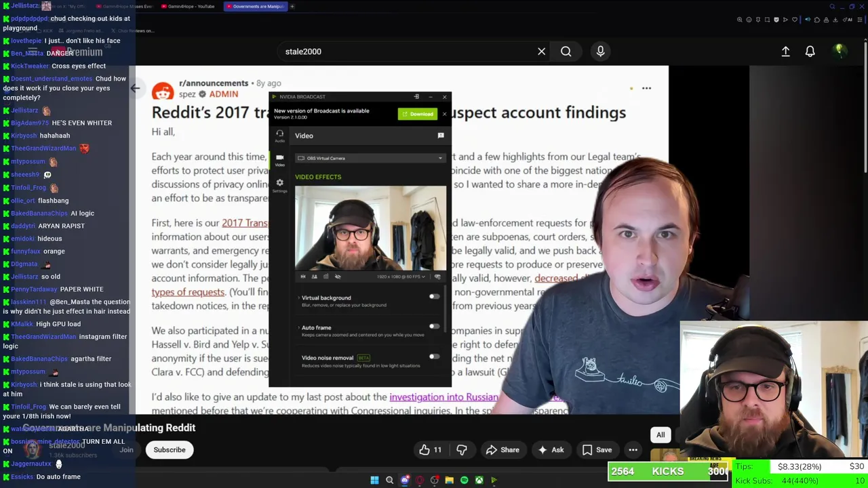Select the Video camera section in NVIDIA Broadcast

click(279, 159)
